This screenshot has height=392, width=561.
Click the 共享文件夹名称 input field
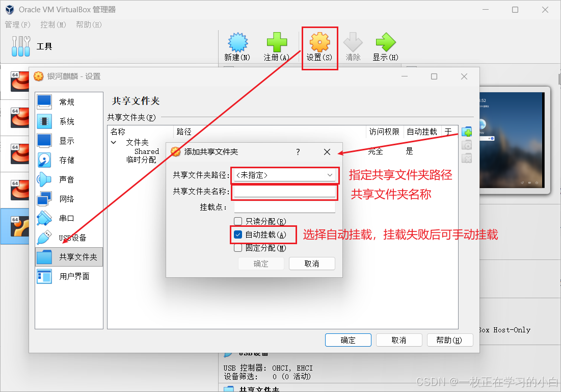tap(284, 192)
